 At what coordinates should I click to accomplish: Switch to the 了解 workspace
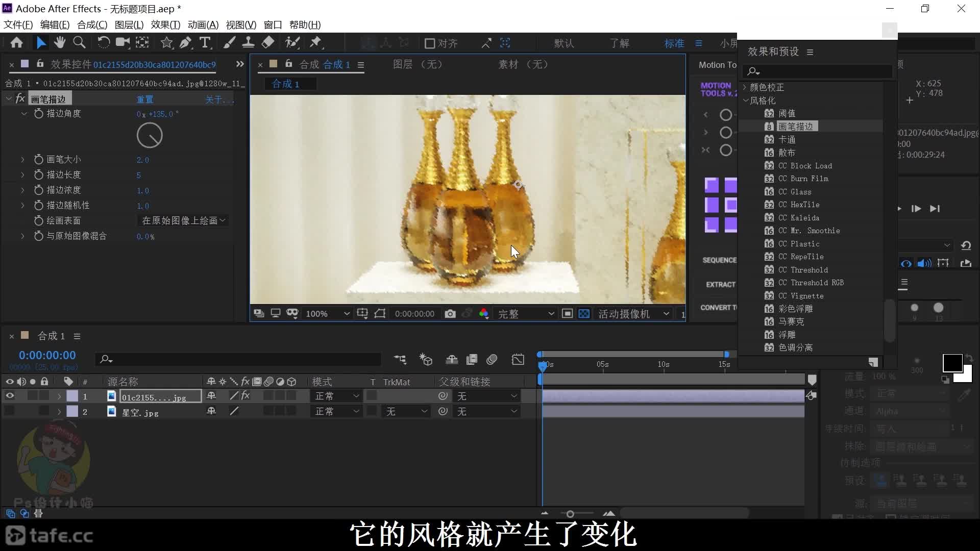click(620, 43)
